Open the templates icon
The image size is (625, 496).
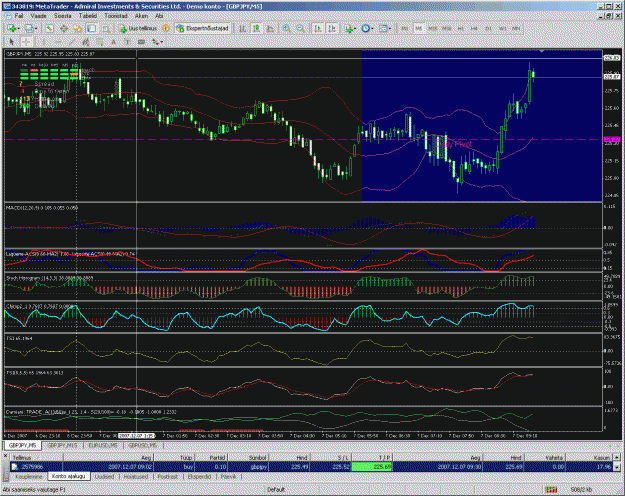(x=383, y=28)
